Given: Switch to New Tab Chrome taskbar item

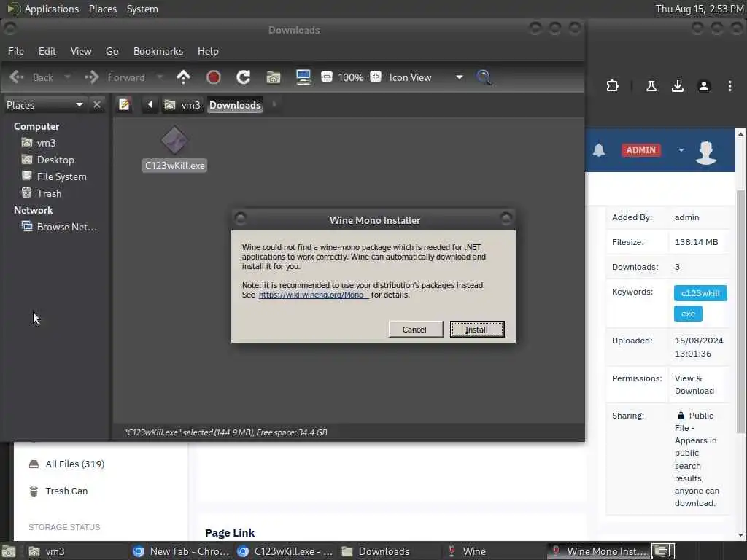Looking at the screenshot, I should (x=181, y=551).
